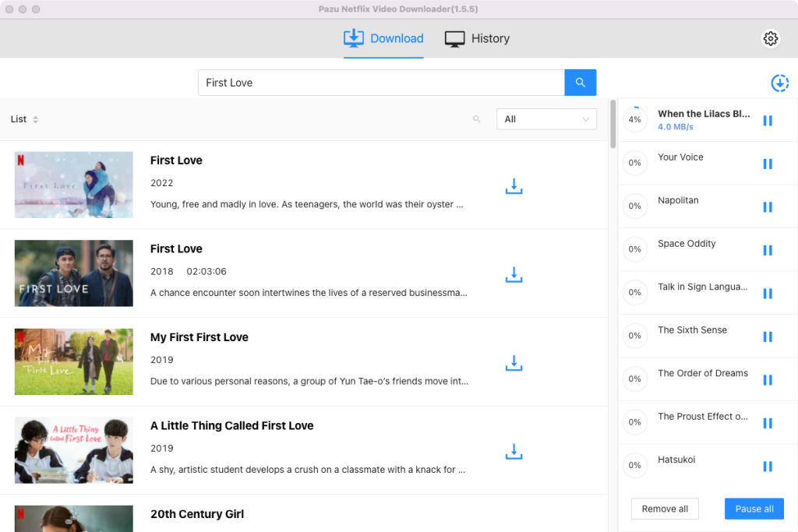Click the results list scrollbar
Screen dimensions: 798x532
point(613,124)
